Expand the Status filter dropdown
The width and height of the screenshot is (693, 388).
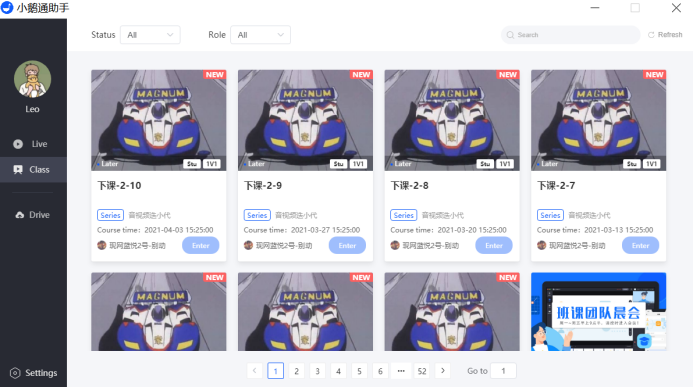150,35
